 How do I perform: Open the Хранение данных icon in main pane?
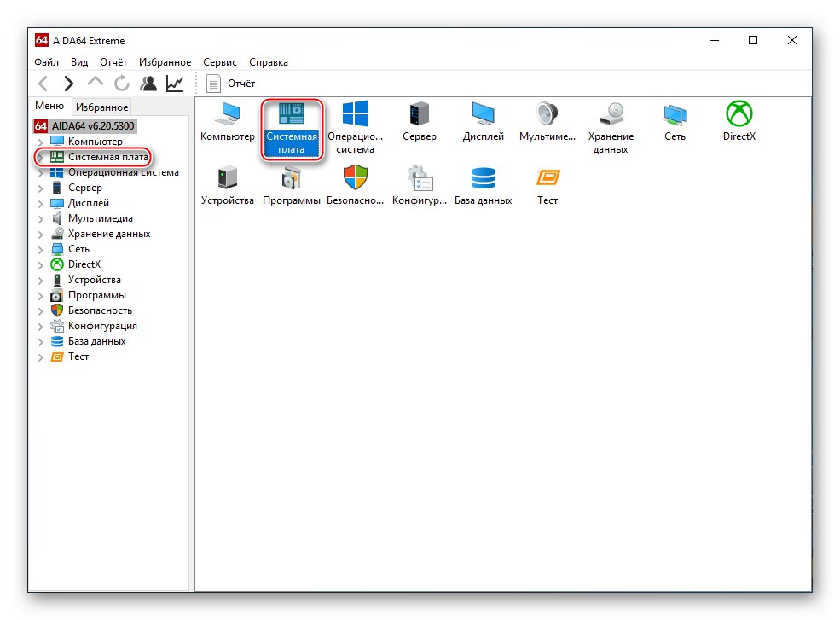pyautogui.click(x=611, y=128)
